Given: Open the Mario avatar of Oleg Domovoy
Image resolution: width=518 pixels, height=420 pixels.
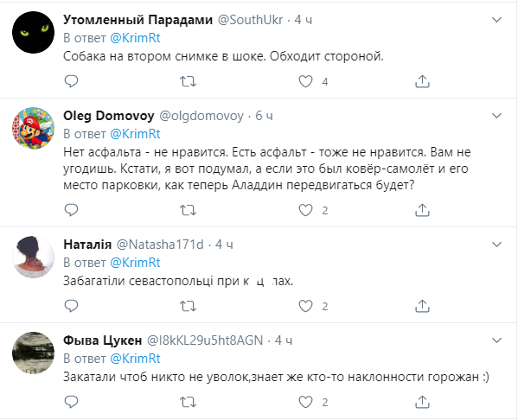Looking at the screenshot, I should tap(34, 128).
